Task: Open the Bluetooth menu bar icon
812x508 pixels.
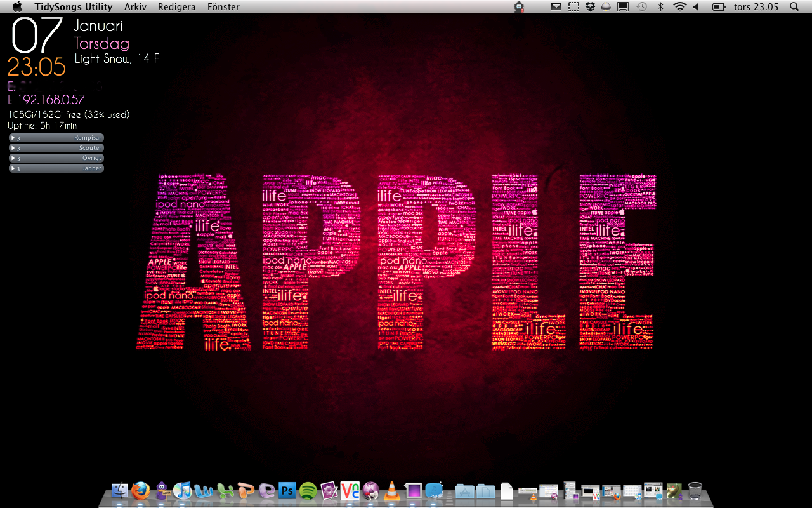Action: tap(660, 6)
